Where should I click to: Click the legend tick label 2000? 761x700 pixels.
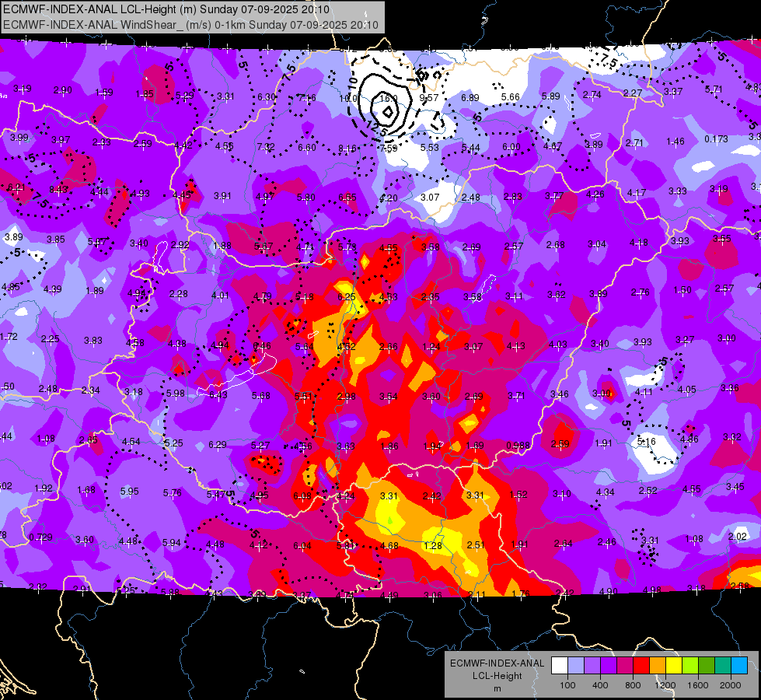(731, 685)
